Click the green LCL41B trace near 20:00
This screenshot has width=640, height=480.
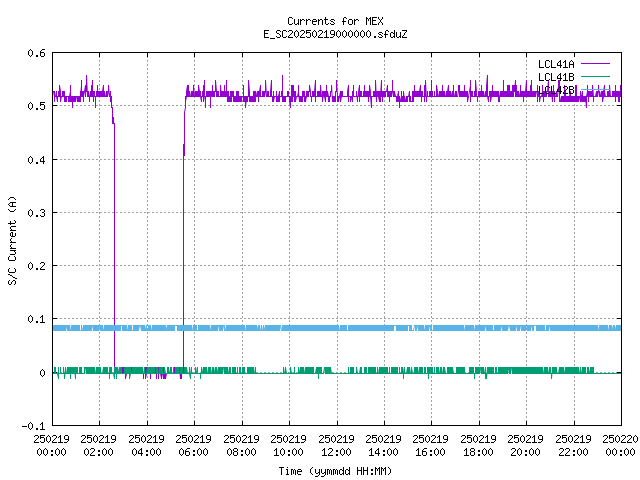pos(527,370)
